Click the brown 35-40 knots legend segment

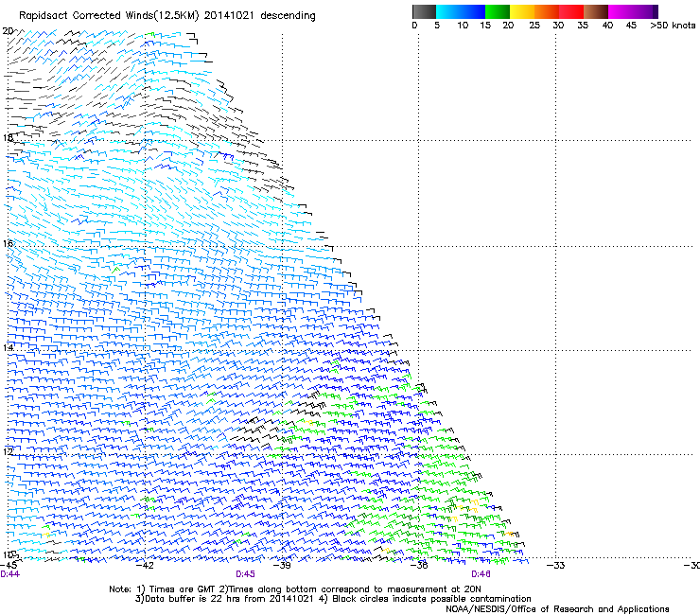point(596,11)
